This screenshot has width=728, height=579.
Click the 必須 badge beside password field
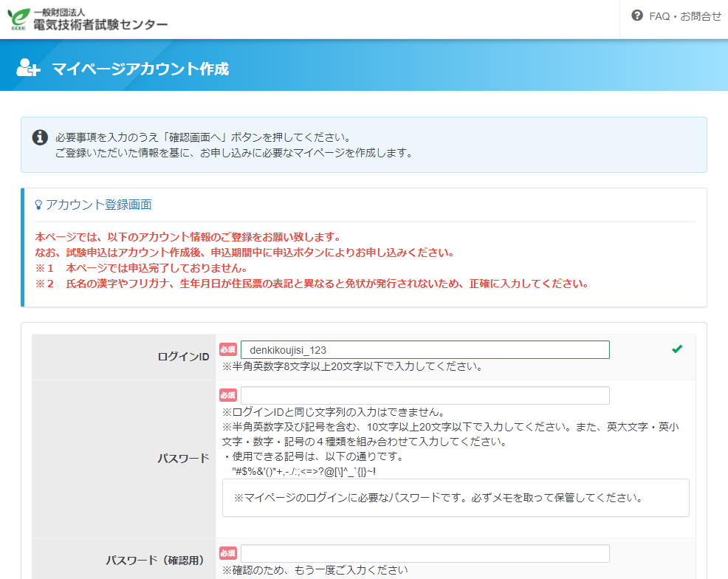click(x=228, y=395)
